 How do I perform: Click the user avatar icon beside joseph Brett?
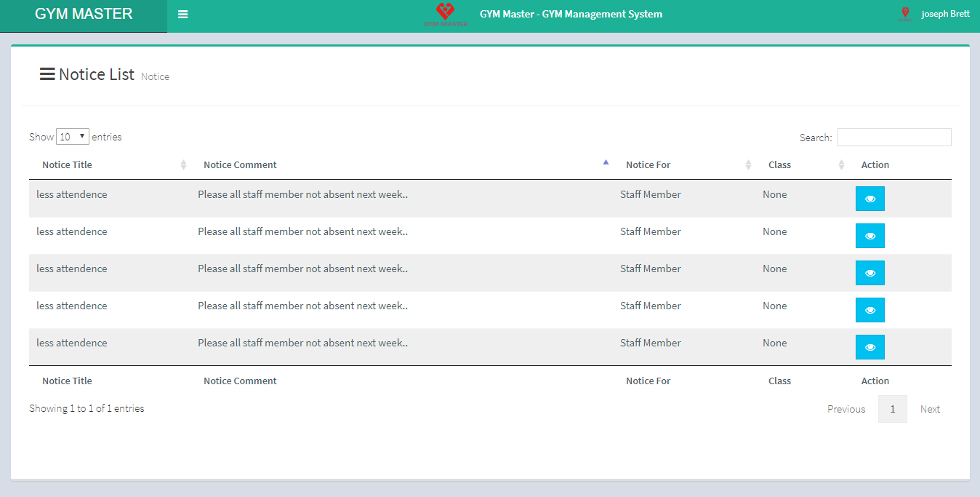click(905, 14)
